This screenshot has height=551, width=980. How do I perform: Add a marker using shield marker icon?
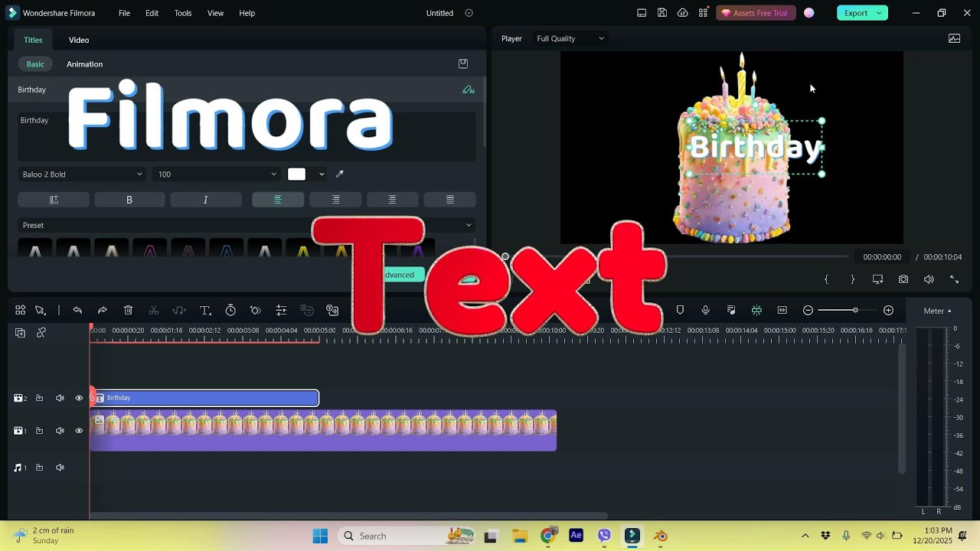(x=680, y=310)
